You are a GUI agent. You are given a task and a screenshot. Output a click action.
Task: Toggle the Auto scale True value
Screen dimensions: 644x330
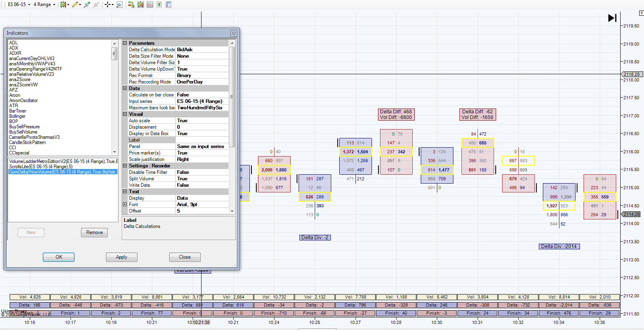(x=202, y=121)
